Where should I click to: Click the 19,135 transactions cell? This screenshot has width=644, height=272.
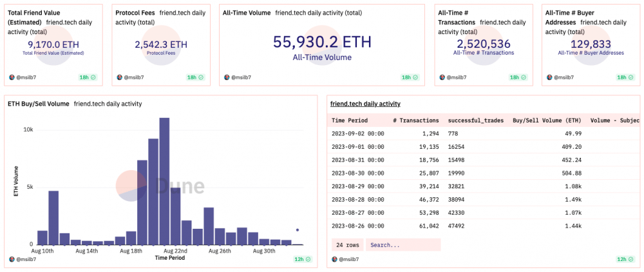click(429, 147)
